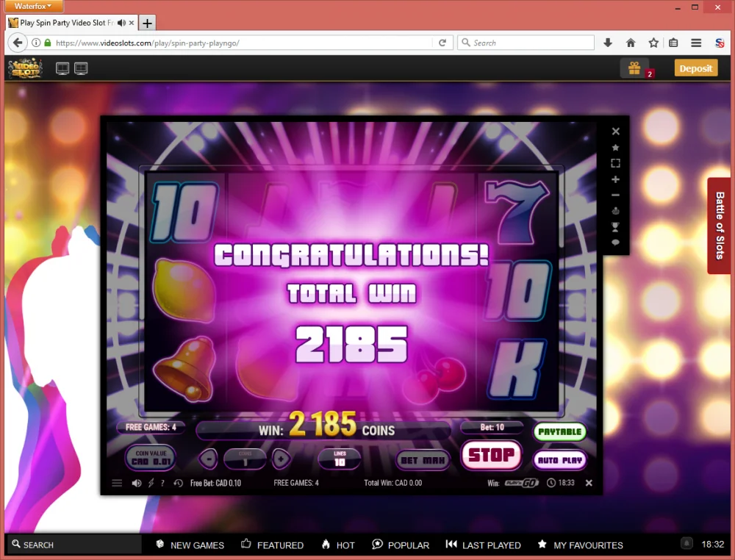Click the browser Search box
735x560 pixels.
[526, 43]
